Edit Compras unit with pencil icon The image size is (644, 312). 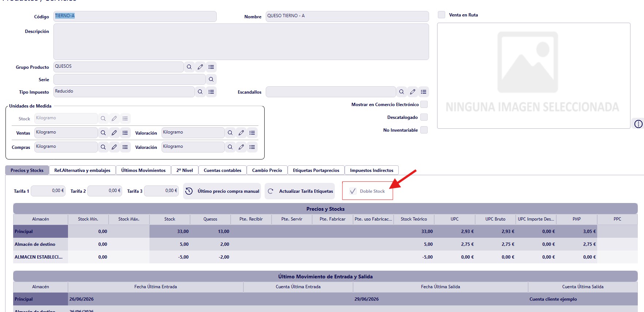(x=114, y=147)
